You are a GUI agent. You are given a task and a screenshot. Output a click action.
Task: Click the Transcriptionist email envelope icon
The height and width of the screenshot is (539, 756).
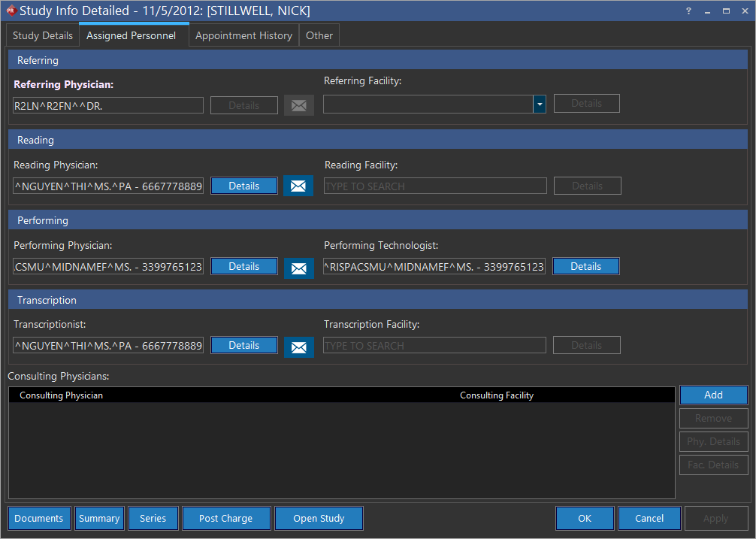click(x=298, y=347)
